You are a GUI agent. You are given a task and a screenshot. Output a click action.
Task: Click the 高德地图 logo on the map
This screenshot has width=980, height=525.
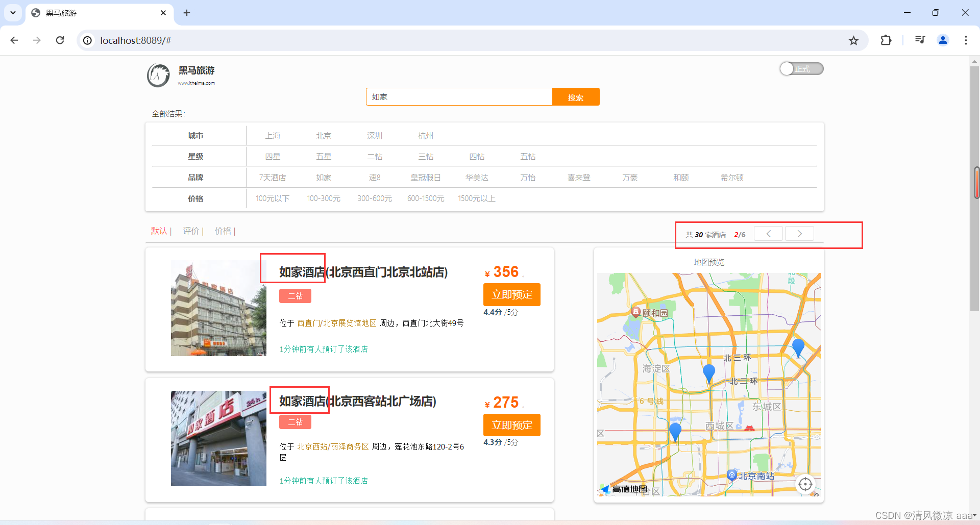[624, 489]
